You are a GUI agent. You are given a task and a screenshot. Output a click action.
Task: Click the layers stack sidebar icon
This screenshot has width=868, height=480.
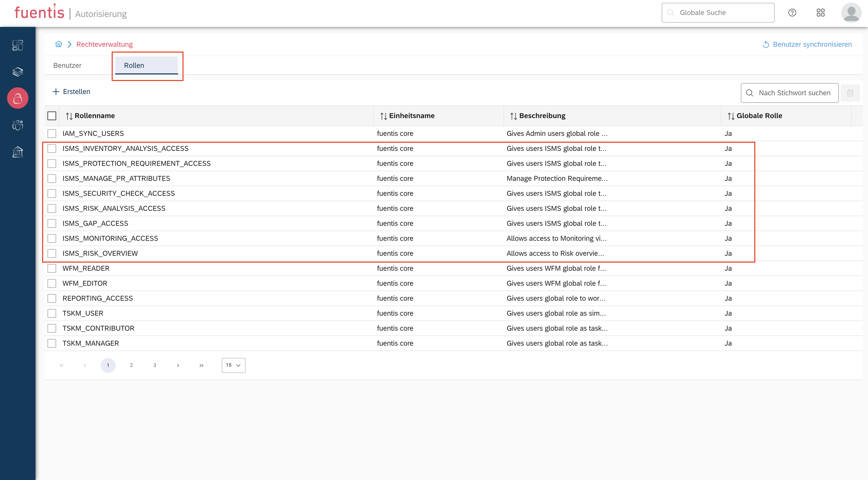[18, 71]
